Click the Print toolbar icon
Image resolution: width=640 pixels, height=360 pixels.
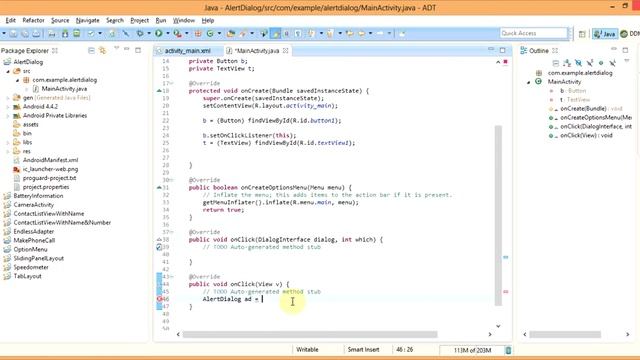pos(36,33)
